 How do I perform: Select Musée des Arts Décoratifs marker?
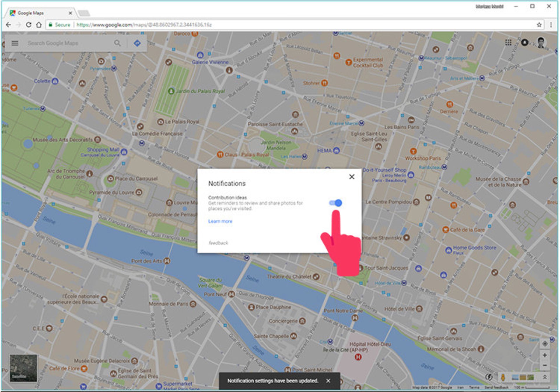tap(97, 140)
